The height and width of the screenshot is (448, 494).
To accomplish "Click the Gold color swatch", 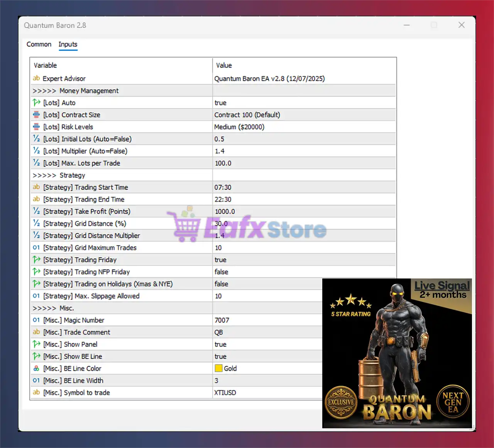I will coord(219,368).
